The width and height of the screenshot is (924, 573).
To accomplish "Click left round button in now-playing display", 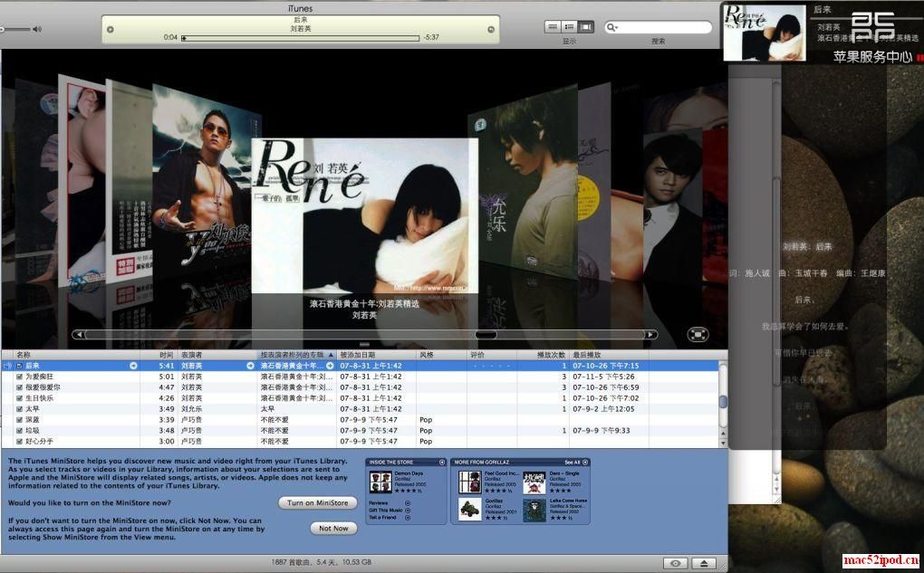I will pos(111,30).
